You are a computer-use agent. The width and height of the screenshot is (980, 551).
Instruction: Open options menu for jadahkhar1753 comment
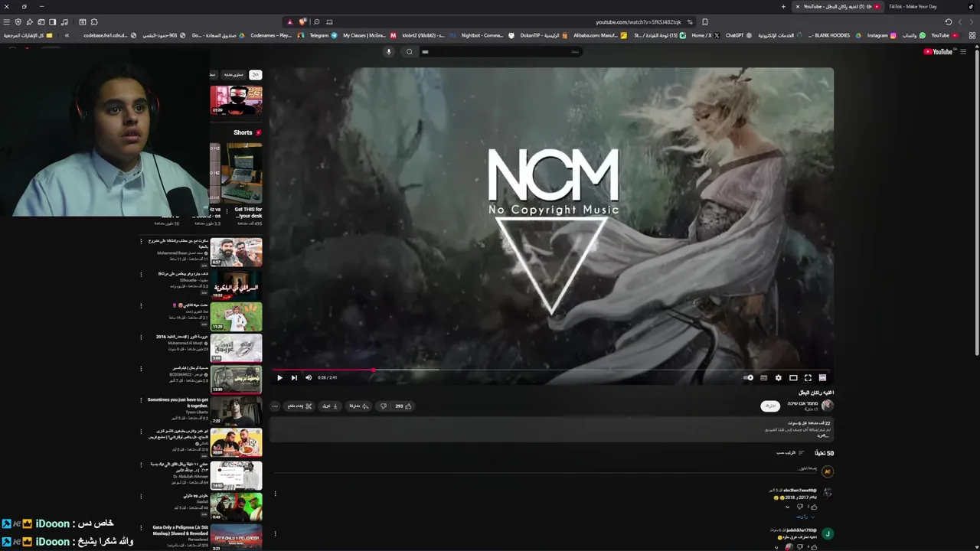[x=275, y=533]
